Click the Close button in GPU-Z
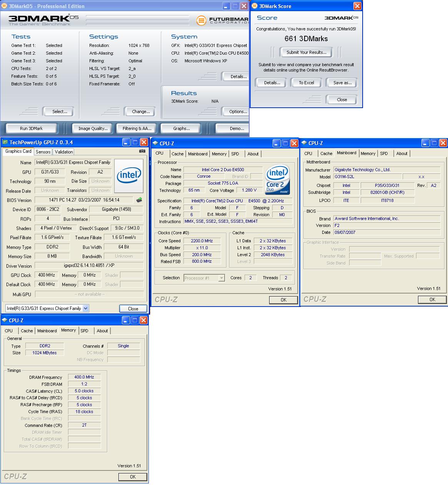Image resolution: width=448 pixels, height=485 pixels. point(133,308)
